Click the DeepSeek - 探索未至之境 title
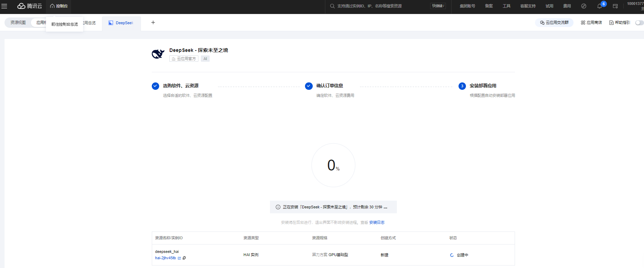Viewport: 644px width, 268px height. tap(198, 50)
